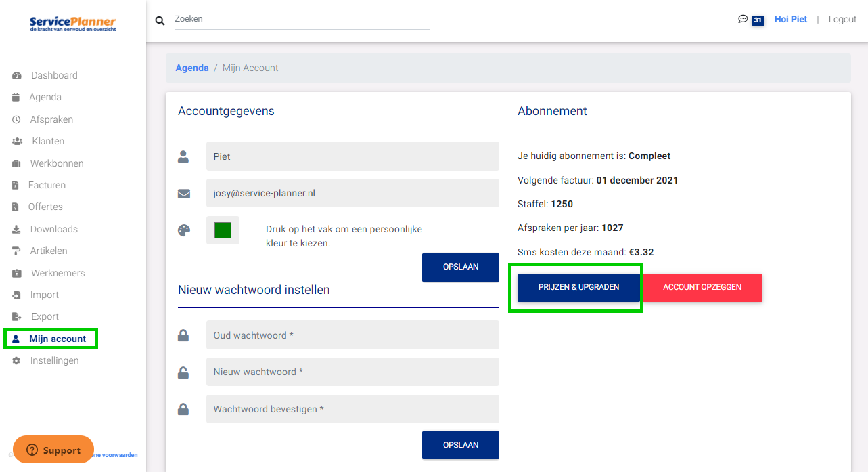Click the ServicePlanner logo
The image size is (868, 472).
tap(72, 25)
